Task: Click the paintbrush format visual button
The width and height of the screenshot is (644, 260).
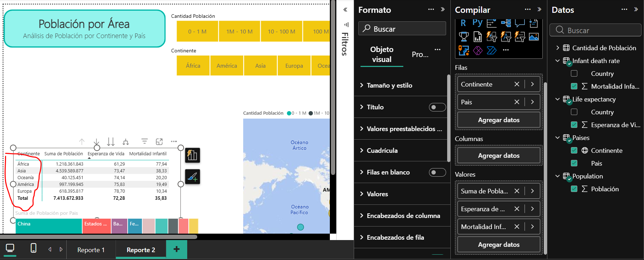Action: [x=193, y=177]
